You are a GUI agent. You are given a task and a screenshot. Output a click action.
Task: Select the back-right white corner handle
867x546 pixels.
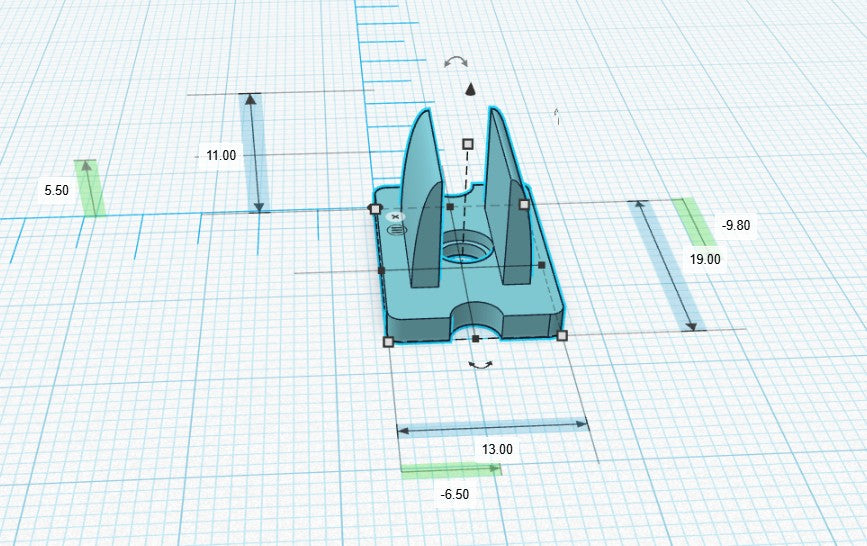524,205
